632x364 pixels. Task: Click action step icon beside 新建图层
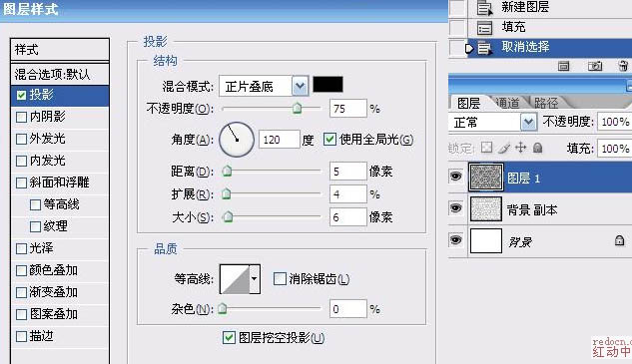484,8
